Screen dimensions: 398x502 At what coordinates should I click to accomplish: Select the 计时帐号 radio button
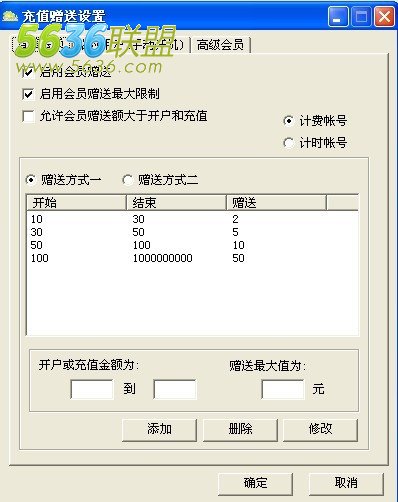coord(288,143)
